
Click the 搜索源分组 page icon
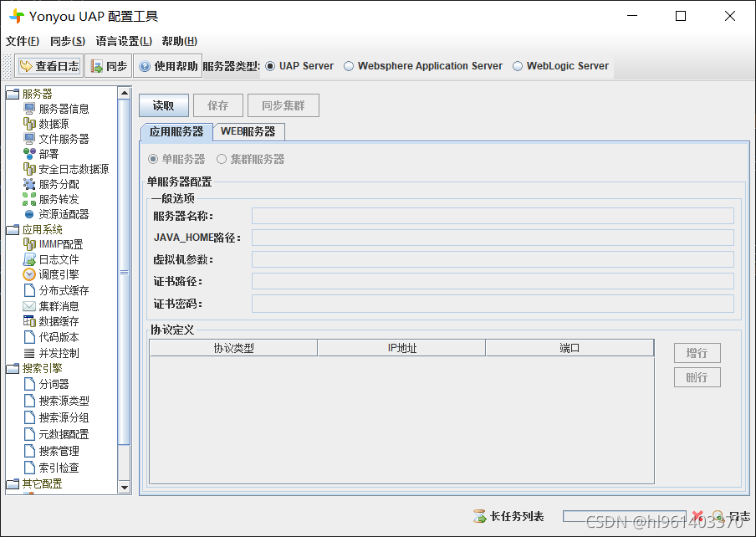click(29, 417)
